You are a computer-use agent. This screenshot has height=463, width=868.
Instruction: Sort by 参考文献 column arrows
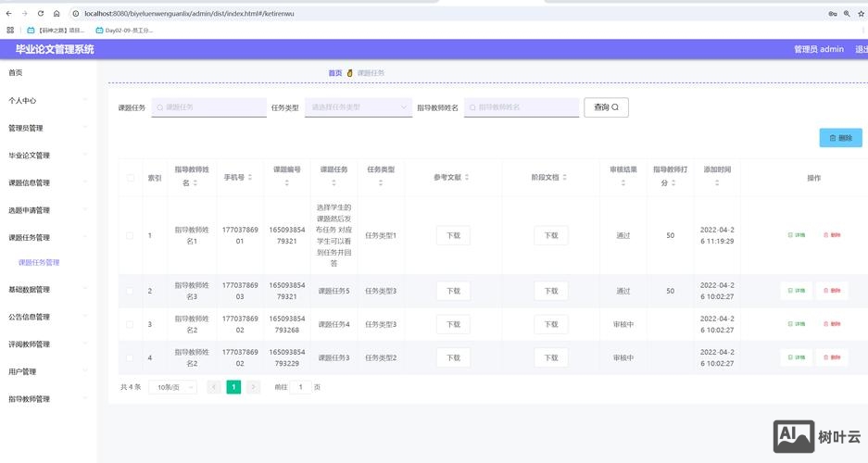coord(467,178)
